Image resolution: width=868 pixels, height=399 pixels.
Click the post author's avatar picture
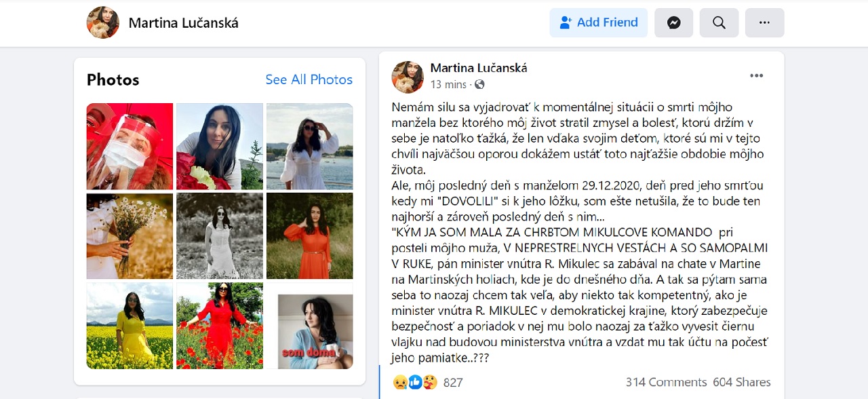point(408,77)
